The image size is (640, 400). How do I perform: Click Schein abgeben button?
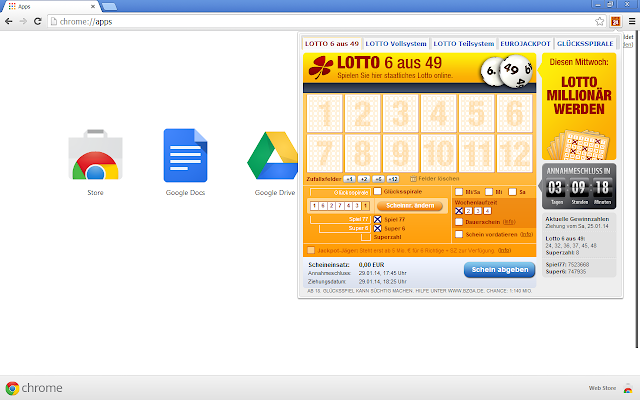click(x=500, y=270)
